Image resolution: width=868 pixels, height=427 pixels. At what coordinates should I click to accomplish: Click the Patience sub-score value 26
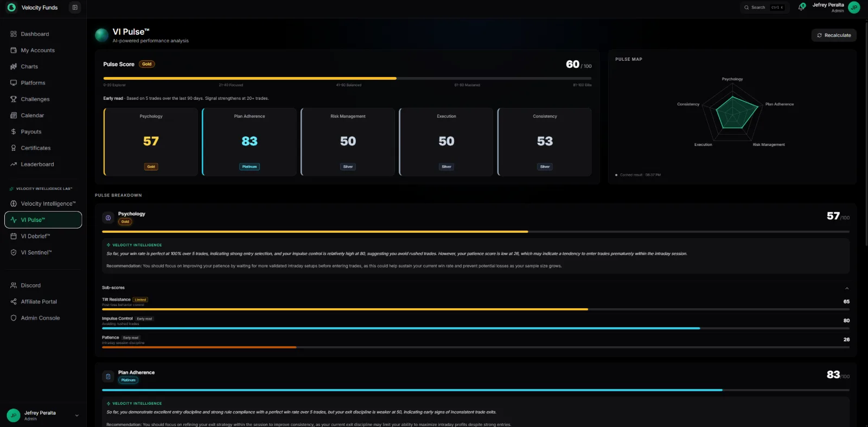[846, 340]
